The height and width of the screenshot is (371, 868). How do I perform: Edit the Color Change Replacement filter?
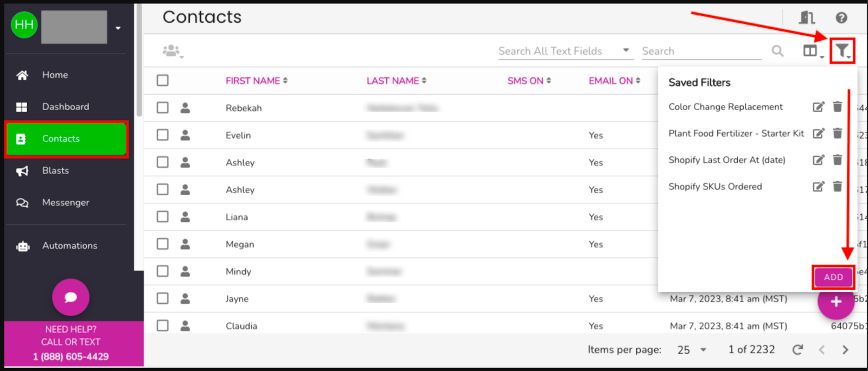click(819, 107)
